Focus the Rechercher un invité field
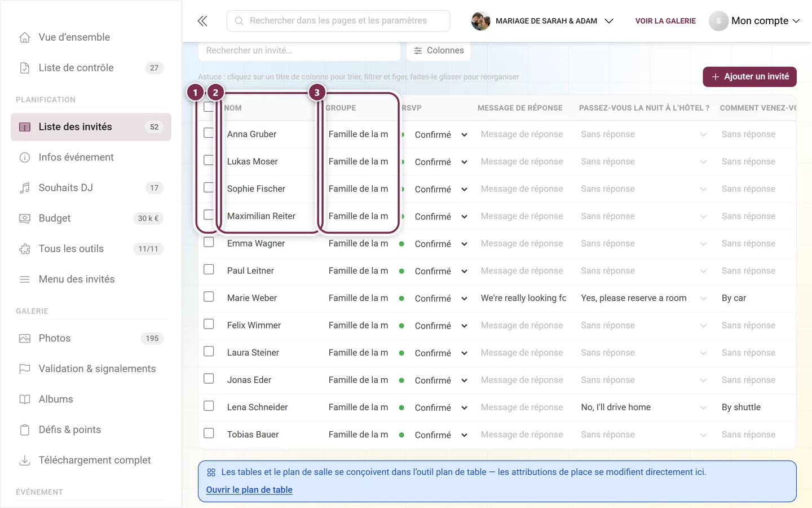This screenshot has height=508, width=812. coord(299,50)
